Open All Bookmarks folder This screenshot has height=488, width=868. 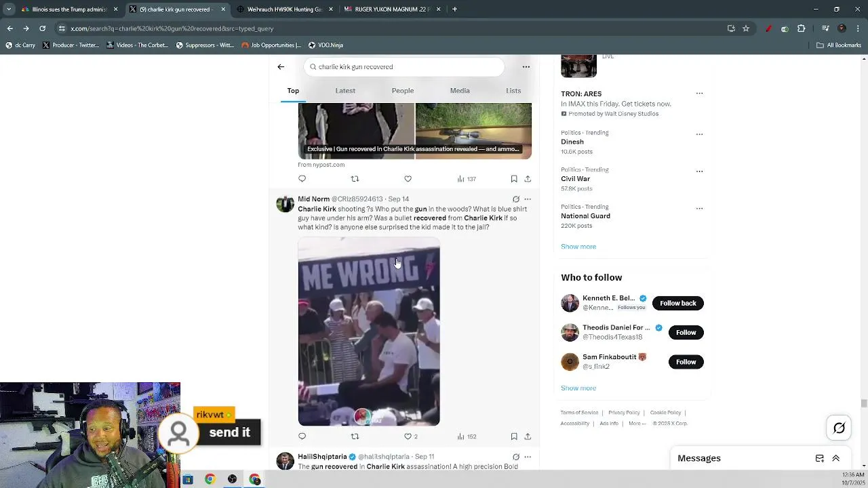[x=839, y=45]
